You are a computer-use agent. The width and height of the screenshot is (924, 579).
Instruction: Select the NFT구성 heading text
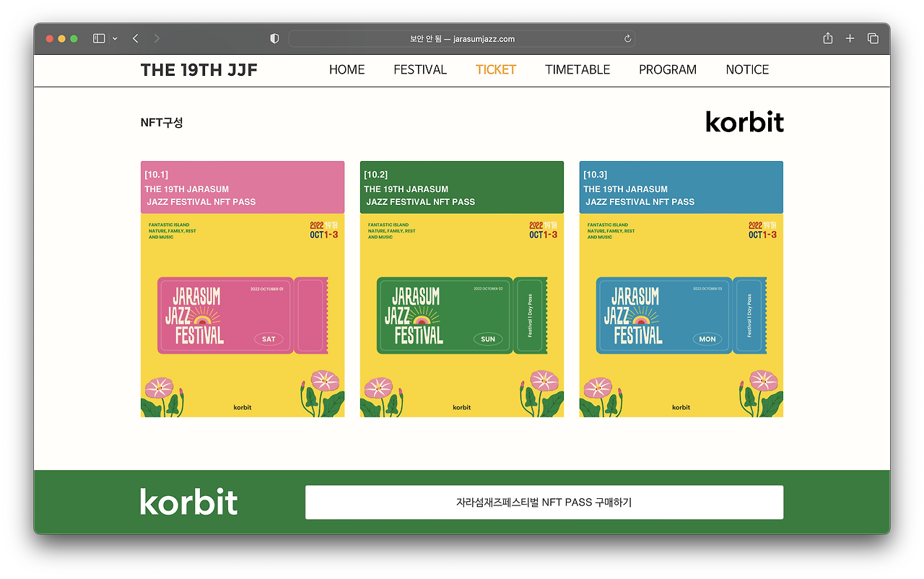click(x=162, y=123)
